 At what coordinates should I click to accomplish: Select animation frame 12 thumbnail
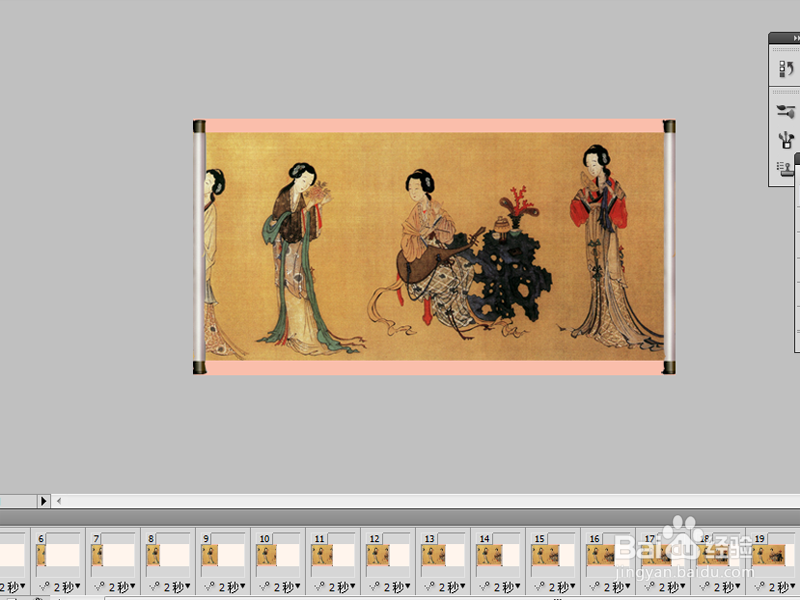[x=388, y=555]
